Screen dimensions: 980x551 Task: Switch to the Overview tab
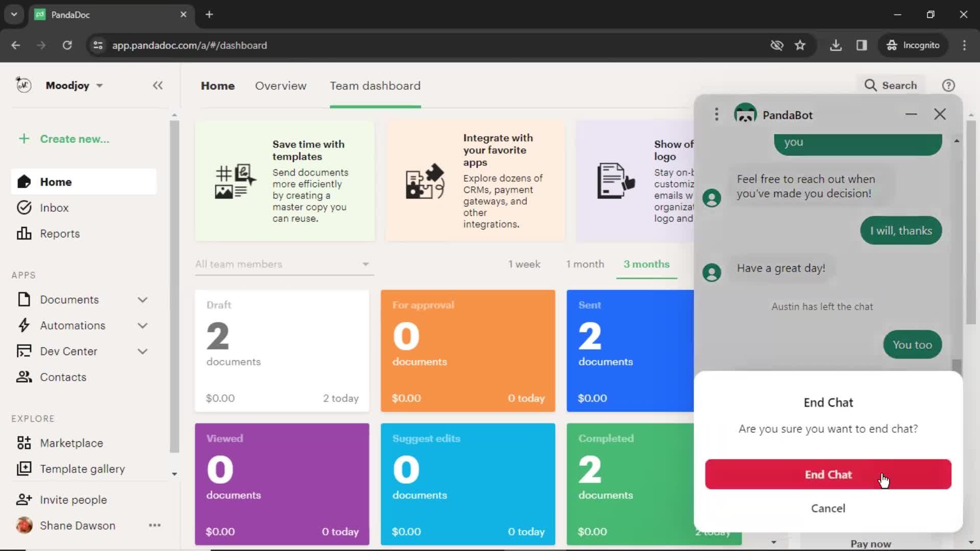pos(281,86)
